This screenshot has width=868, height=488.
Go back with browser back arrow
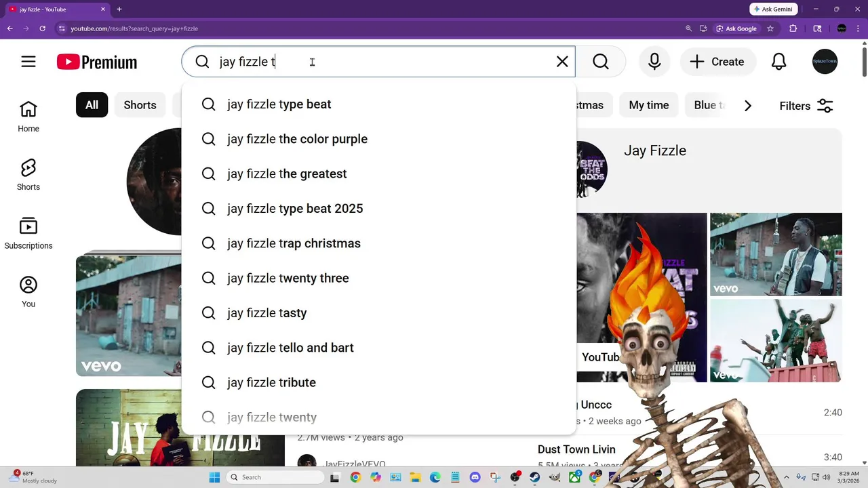pos(10,28)
